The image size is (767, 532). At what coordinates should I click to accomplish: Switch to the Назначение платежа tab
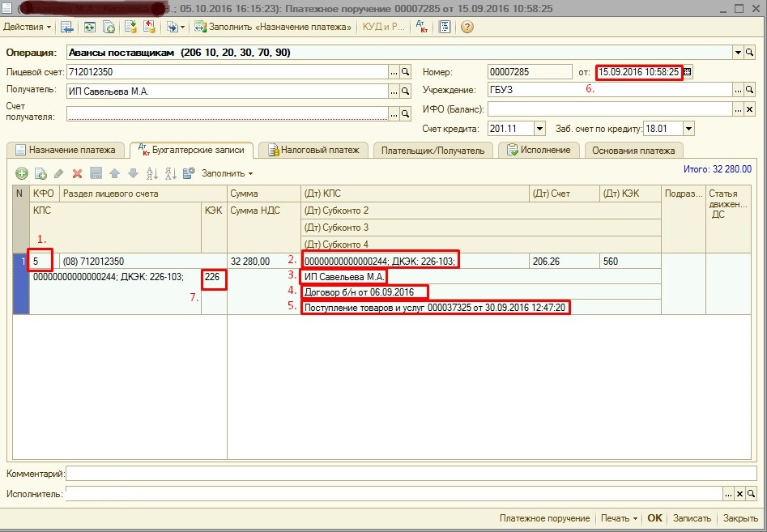pyautogui.click(x=66, y=150)
